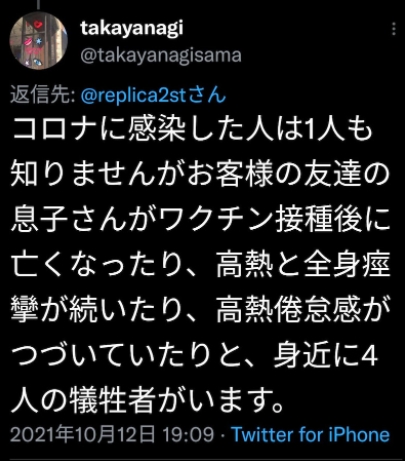This screenshot has width=405, height=461.
Task: Click the thread connector line above the avatar
Action: tap(38, 4)
